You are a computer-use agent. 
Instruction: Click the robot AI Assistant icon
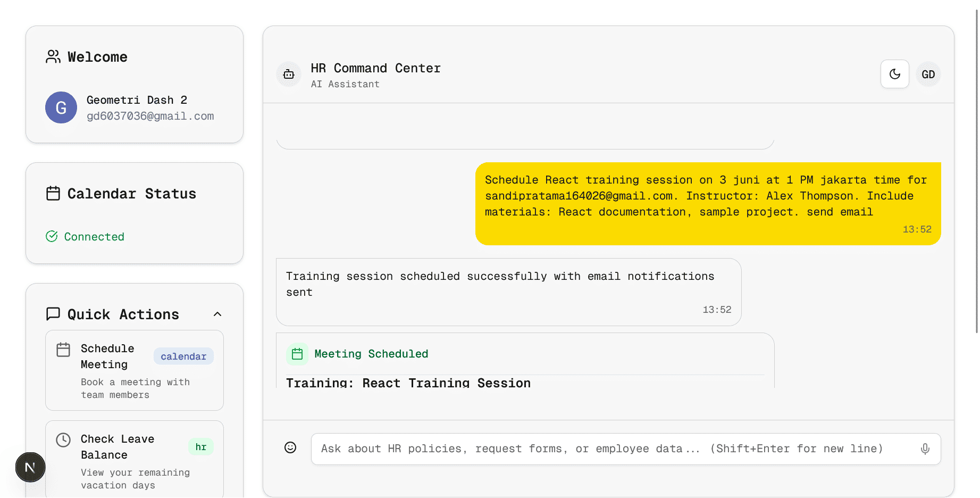tap(289, 74)
